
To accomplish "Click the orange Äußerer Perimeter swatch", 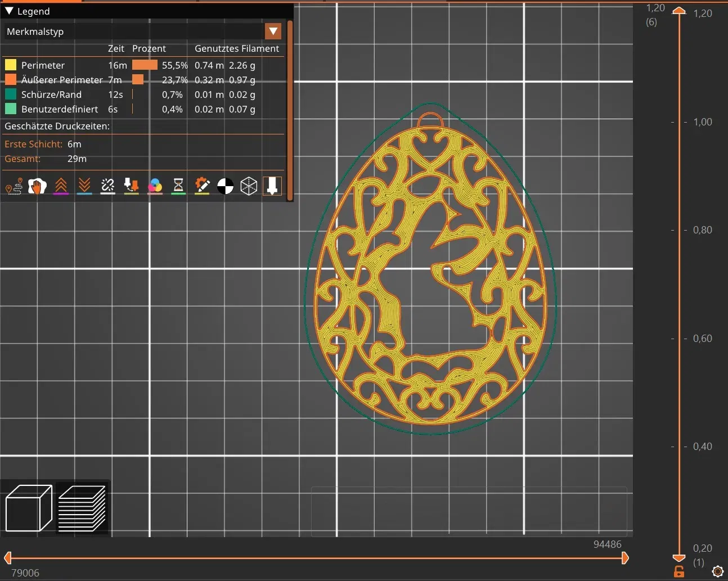I will click(x=11, y=79).
